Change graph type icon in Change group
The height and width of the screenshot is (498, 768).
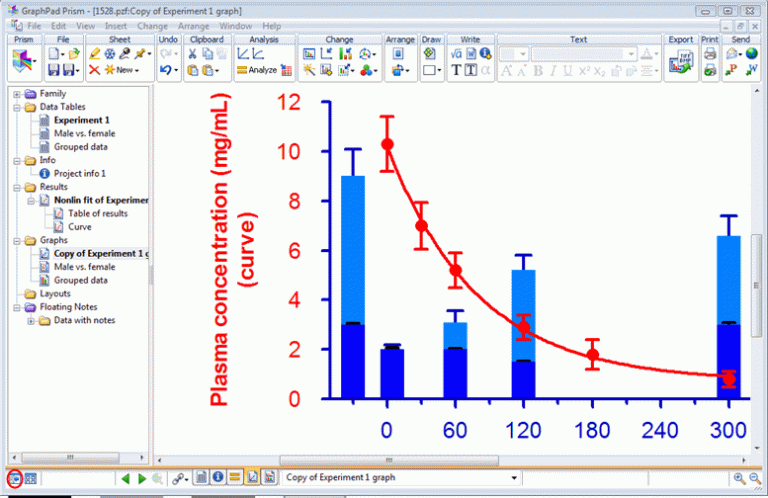pyautogui.click(x=309, y=54)
